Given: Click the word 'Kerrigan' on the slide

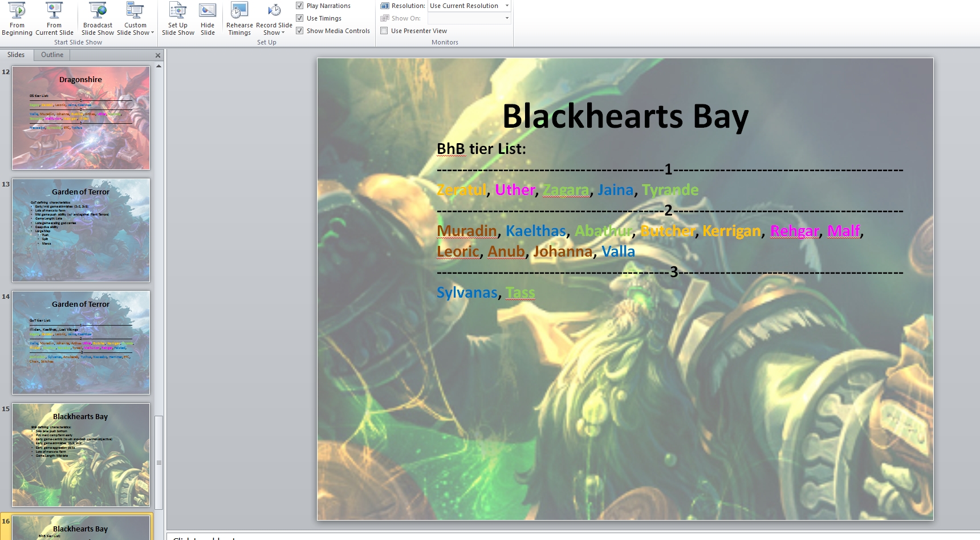Looking at the screenshot, I should tap(731, 231).
